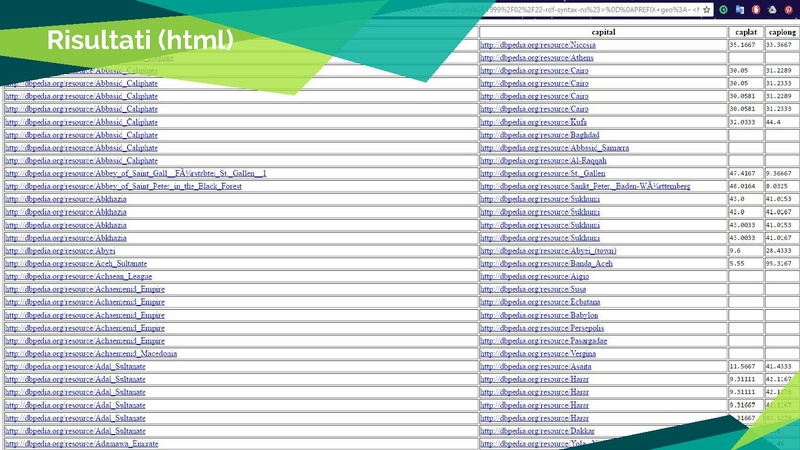Follow the Susa capital link
Image resolution: width=800 pixels, height=450 pixels.
pos(533,289)
